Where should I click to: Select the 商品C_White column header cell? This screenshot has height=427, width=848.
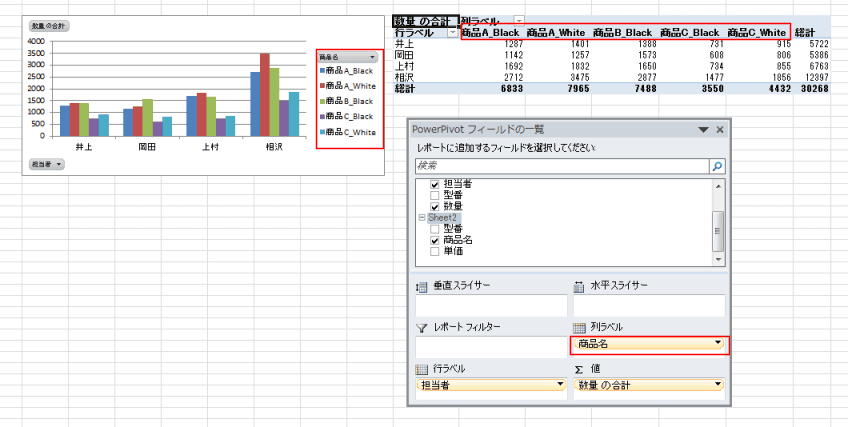tap(757, 33)
